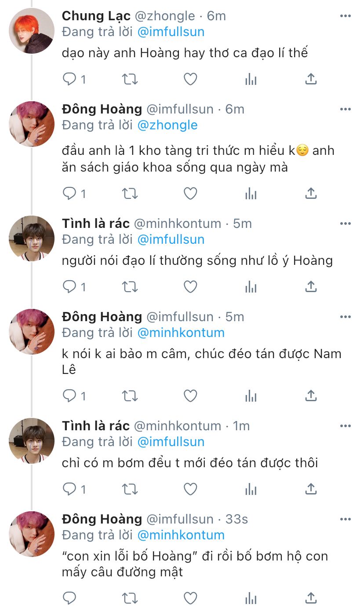The width and height of the screenshot is (364, 608).
Task: Like the 'người nói đạo lí' tweet
Action: pos(190,287)
